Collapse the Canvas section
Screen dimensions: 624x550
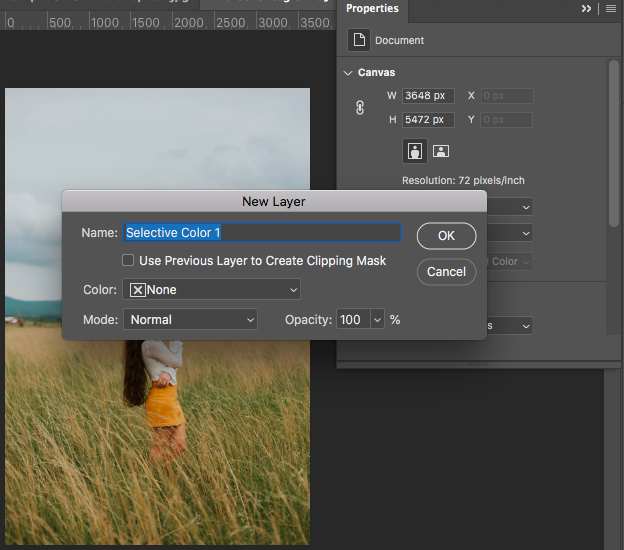[348, 73]
